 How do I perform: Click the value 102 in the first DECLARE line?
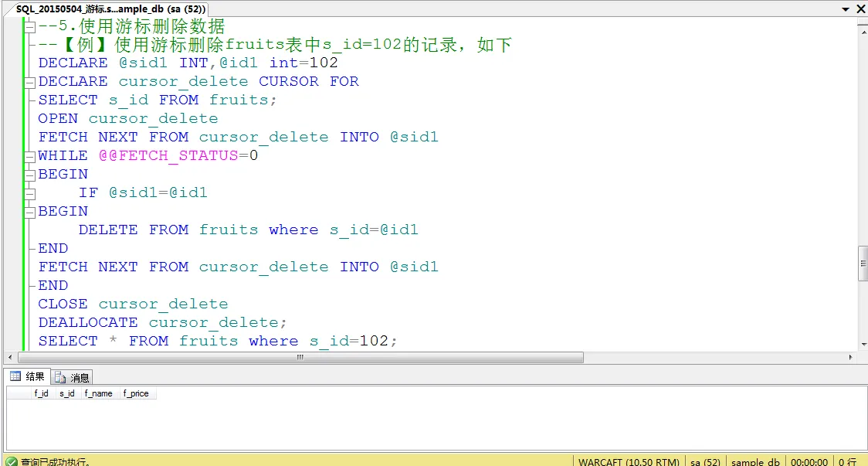pos(324,63)
